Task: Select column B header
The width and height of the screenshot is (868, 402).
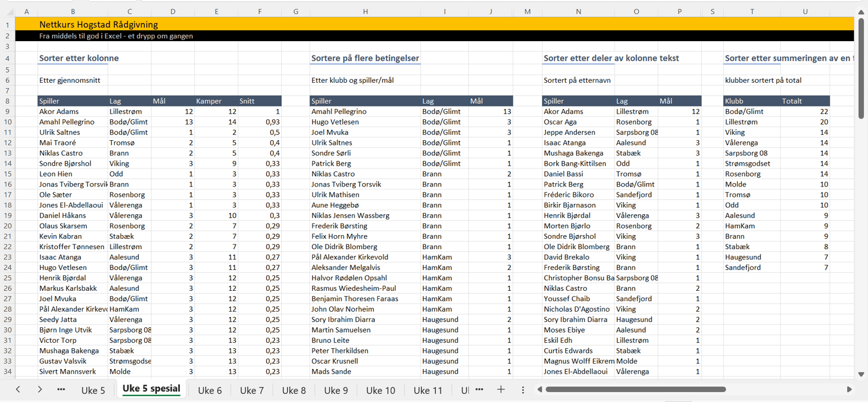Action: tap(72, 12)
